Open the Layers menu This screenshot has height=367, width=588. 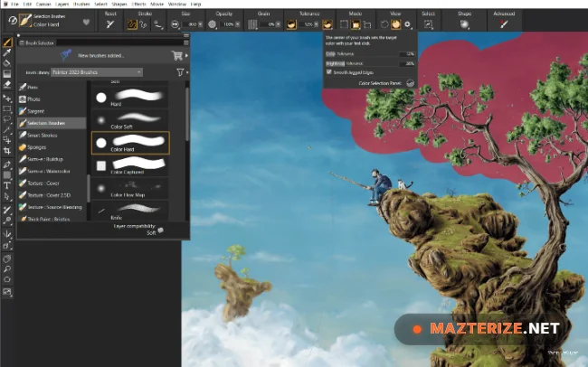[x=62, y=5]
